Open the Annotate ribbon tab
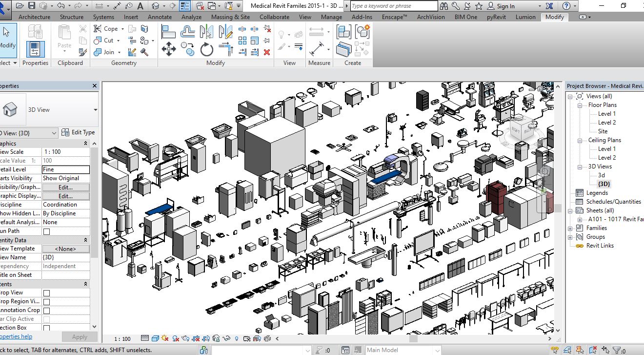 point(160,17)
